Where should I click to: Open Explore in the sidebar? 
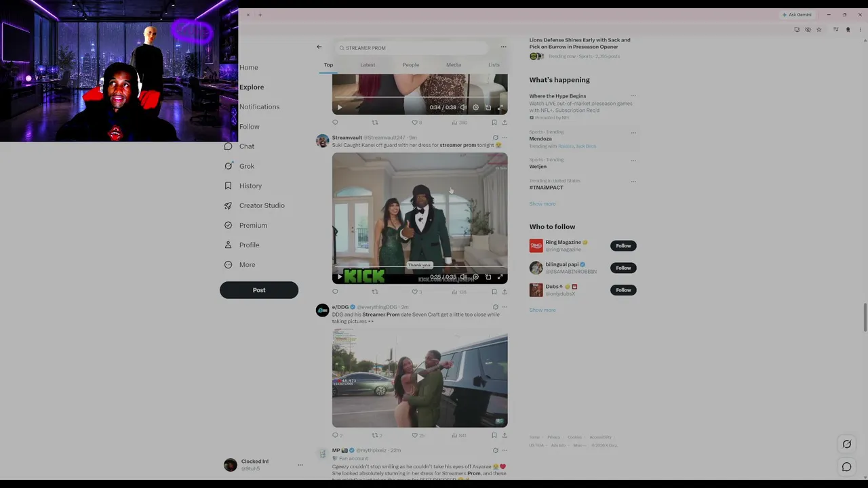252,87
